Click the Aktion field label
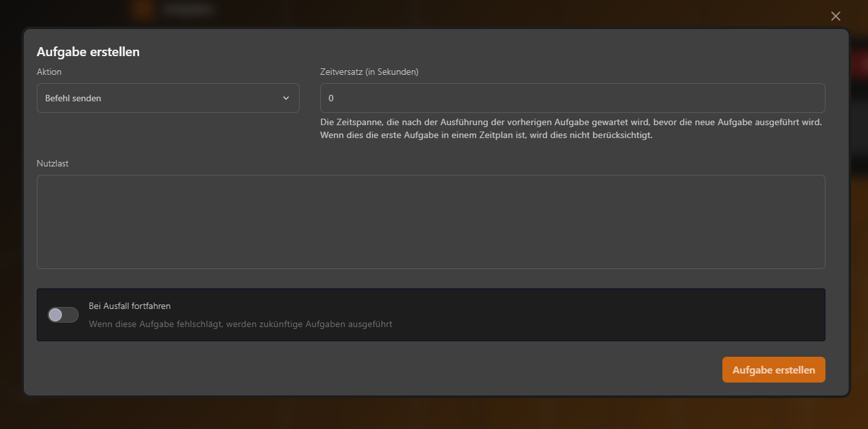Screen dimensions: 868x429 [49, 72]
